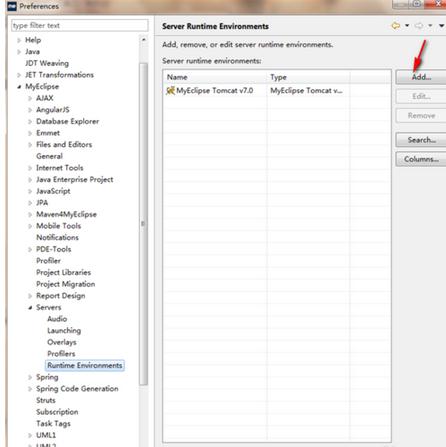Click the MyEclipse Tomcat server icon
This screenshot has height=447, width=446.
point(170,90)
